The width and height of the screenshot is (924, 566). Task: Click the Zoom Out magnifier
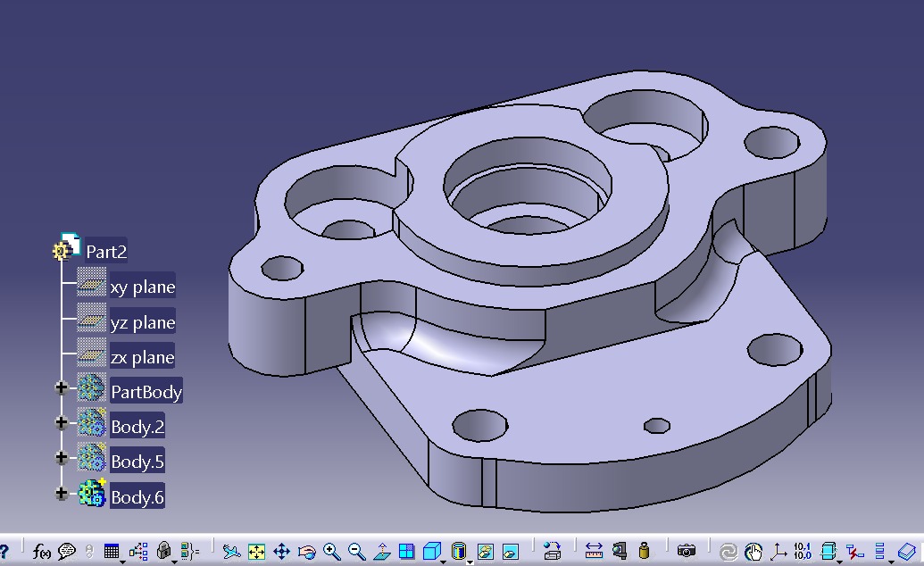point(356,552)
